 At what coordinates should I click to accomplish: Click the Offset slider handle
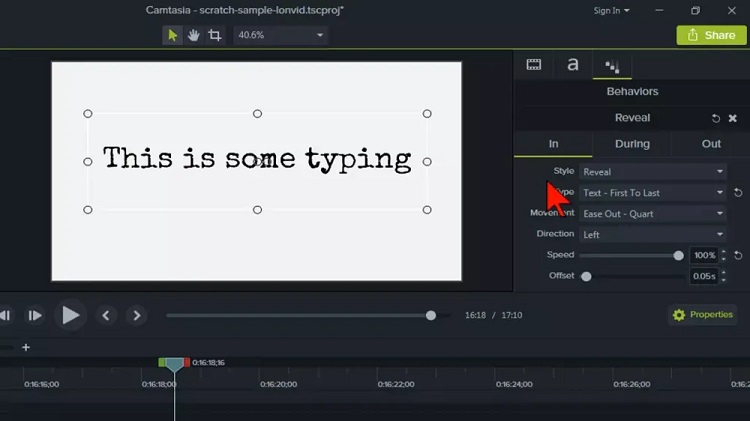tap(586, 277)
